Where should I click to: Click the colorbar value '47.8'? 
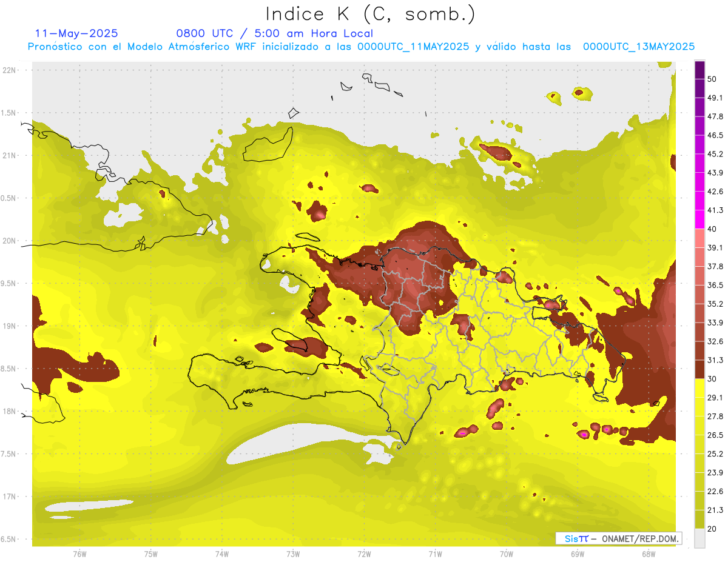pyautogui.click(x=715, y=117)
